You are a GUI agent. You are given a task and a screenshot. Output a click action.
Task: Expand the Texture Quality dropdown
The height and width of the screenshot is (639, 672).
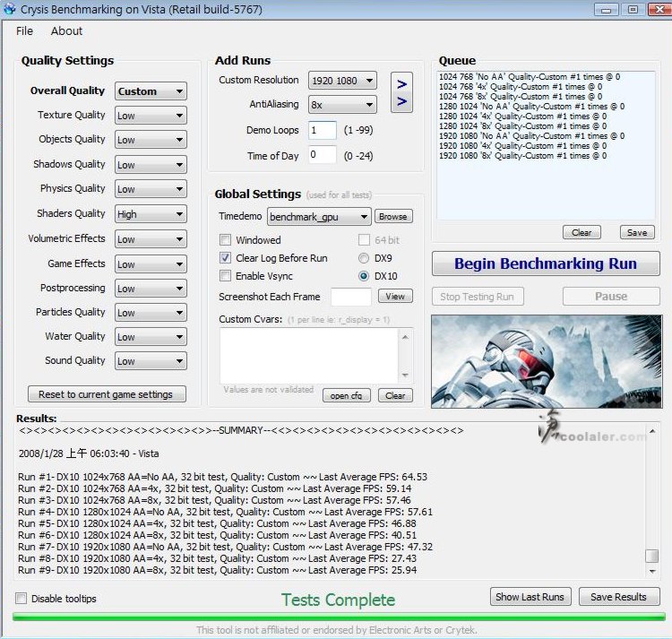151,116
